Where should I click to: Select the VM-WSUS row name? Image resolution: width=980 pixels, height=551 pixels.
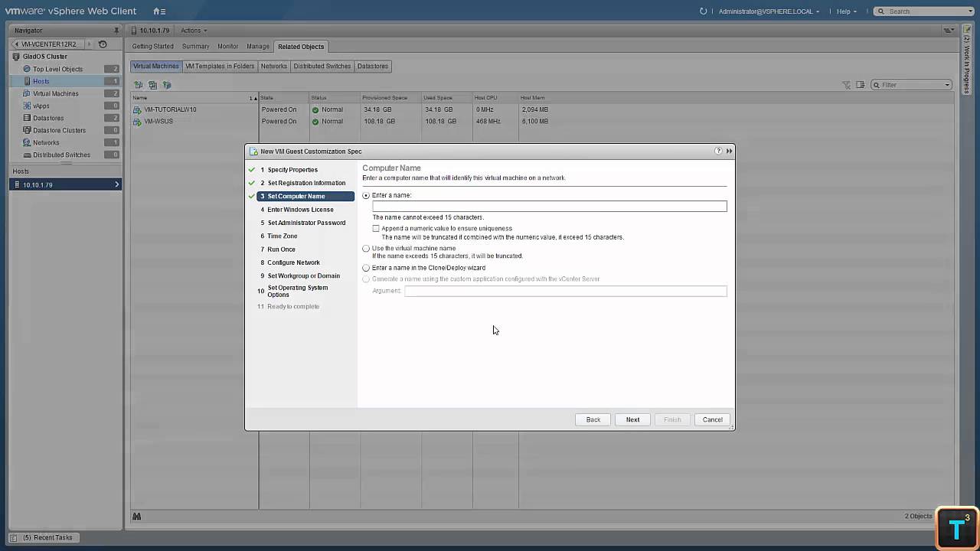(x=158, y=122)
